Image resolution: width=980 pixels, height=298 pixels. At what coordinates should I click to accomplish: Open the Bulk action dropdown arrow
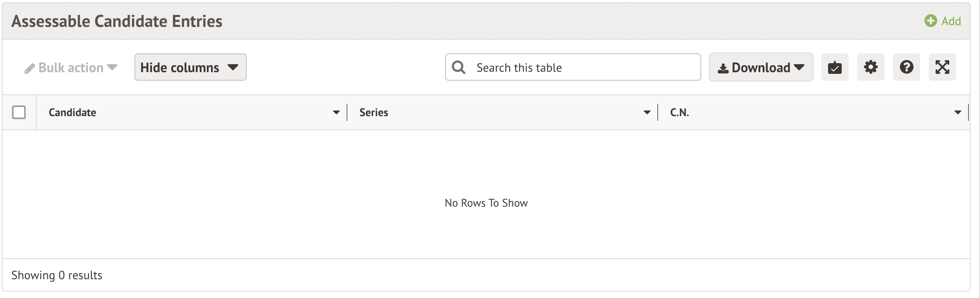(112, 67)
